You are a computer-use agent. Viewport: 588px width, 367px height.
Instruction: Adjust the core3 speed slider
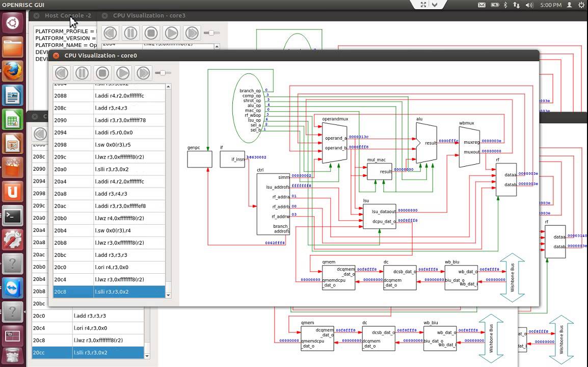pyautogui.click(x=211, y=33)
